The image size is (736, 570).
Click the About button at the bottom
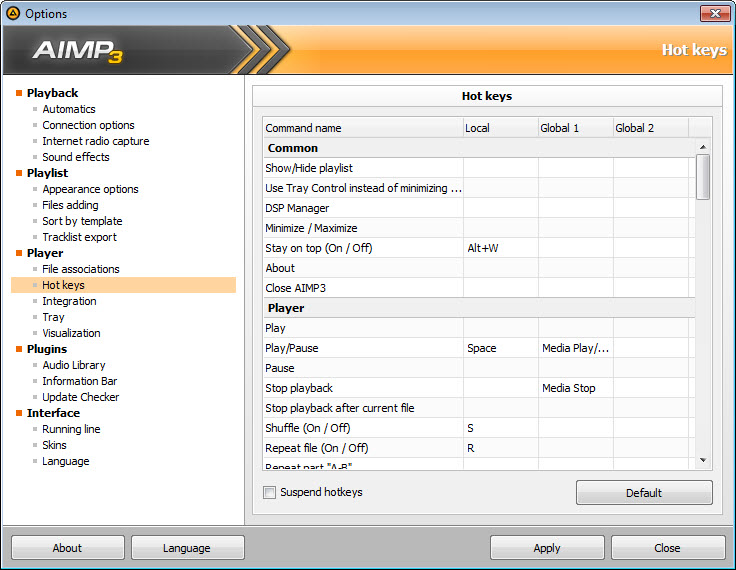[x=68, y=548]
